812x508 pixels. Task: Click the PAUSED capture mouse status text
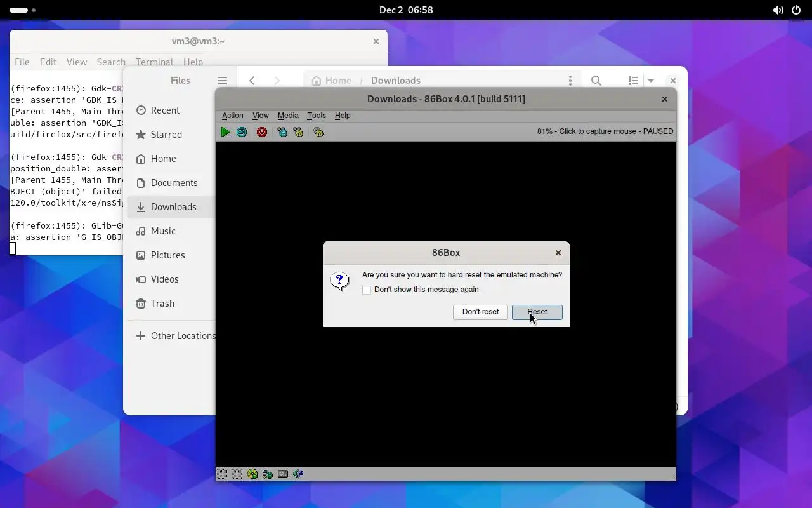tap(605, 131)
